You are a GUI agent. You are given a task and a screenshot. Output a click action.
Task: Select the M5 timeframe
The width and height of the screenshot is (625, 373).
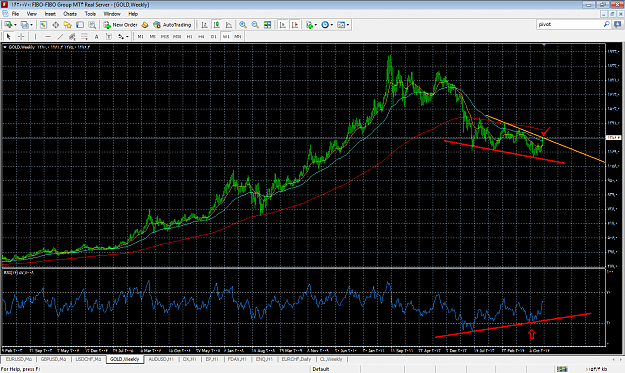pyautogui.click(x=153, y=37)
